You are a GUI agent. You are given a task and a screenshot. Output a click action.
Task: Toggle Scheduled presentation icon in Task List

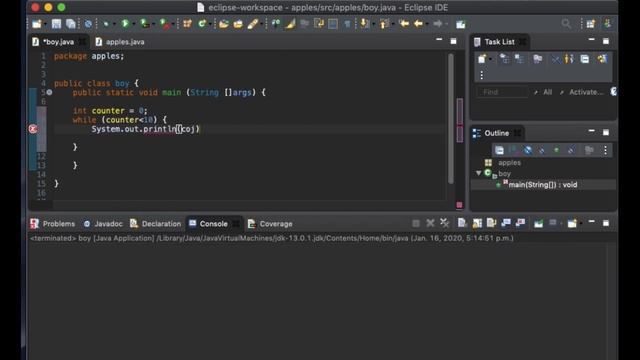pos(519,59)
